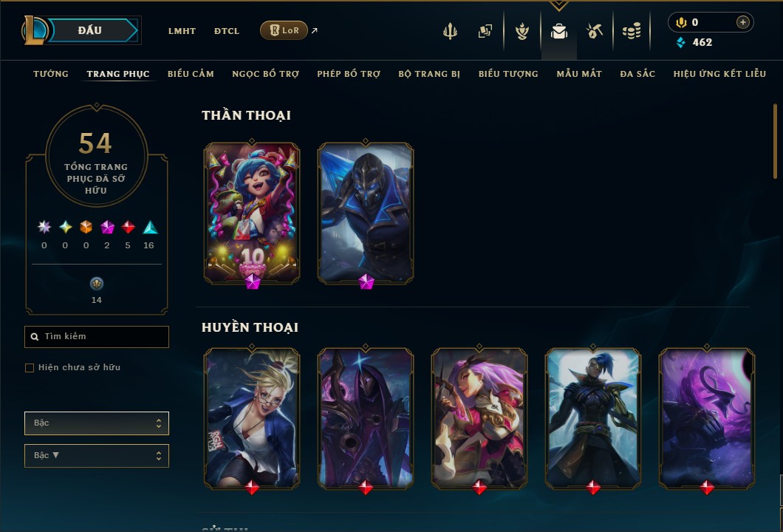Open the Clash trident icon
The width and height of the screenshot is (783, 532).
click(450, 31)
